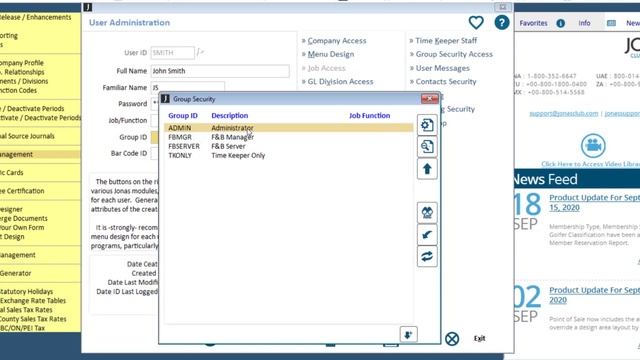Open the Company Access link
The height and width of the screenshot is (360, 640).
point(337,41)
